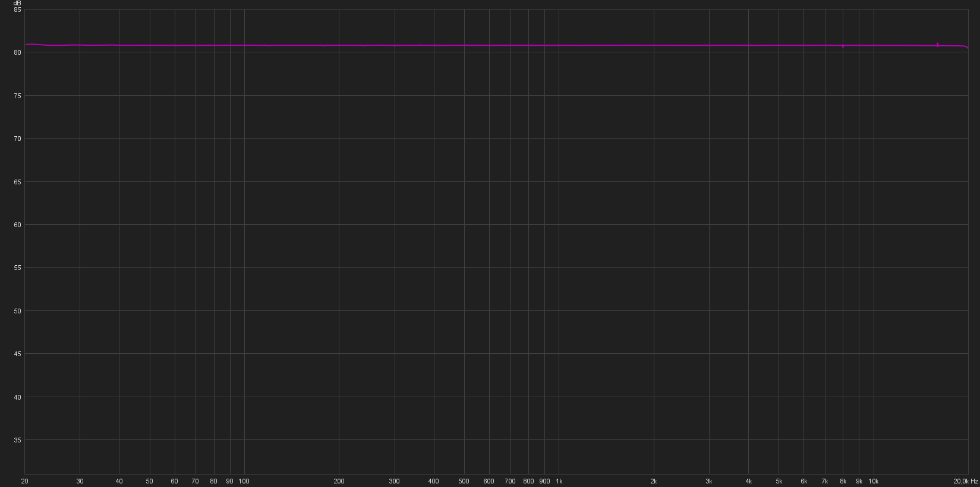
Task: Click the magenta trace at the 1k gridline
Action: [559, 45]
